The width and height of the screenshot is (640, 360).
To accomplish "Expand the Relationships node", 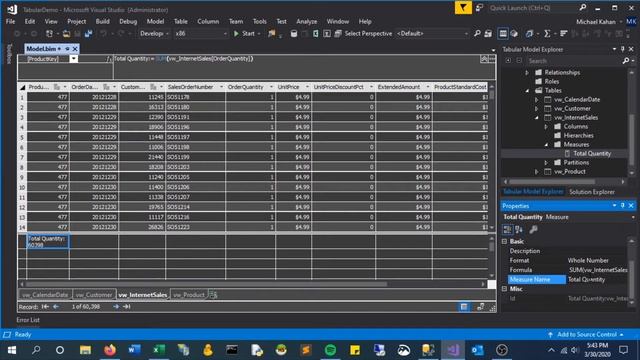I will (x=527, y=73).
